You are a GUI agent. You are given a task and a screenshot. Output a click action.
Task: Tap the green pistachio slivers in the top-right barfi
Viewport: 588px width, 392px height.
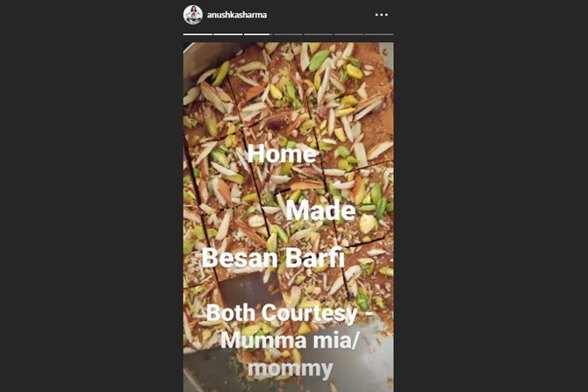click(319, 60)
